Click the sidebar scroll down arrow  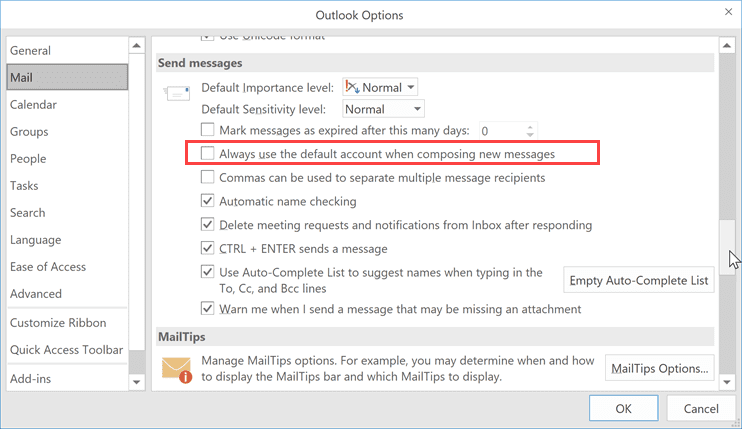point(137,382)
